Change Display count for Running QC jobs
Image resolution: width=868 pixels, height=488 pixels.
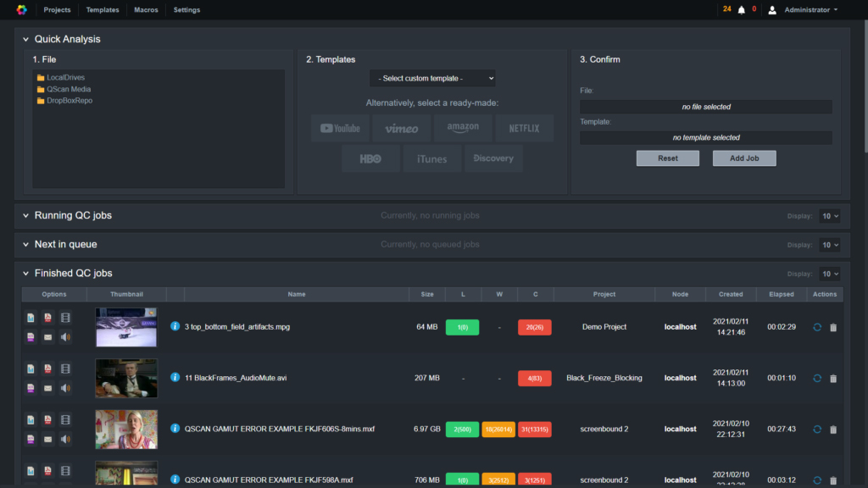coord(829,216)
